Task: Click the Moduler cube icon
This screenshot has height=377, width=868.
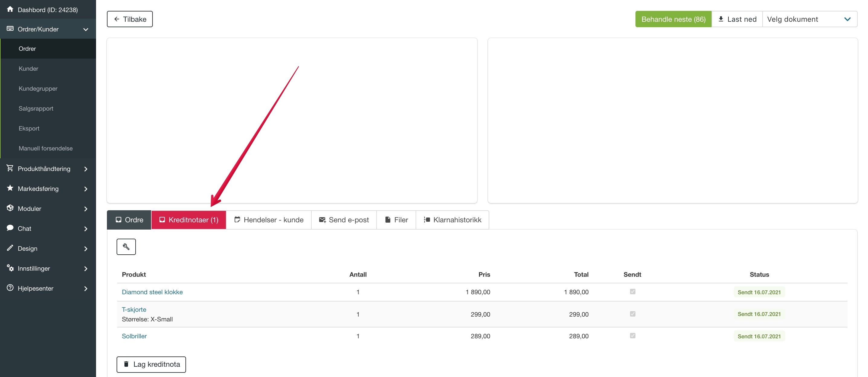Action: [x=10, y=208]
